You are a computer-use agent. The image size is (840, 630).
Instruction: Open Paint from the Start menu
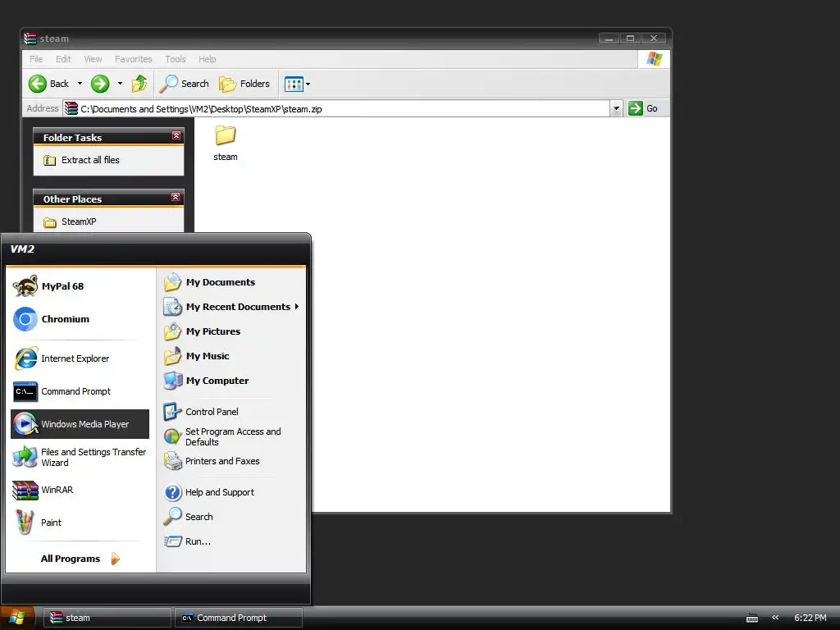click(x=80, y=523)
